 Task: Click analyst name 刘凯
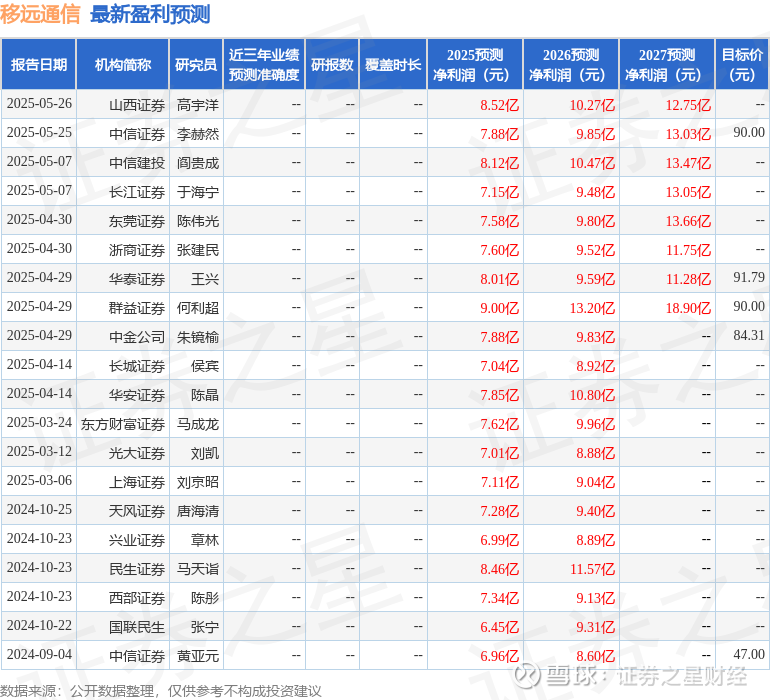[205, 453]
